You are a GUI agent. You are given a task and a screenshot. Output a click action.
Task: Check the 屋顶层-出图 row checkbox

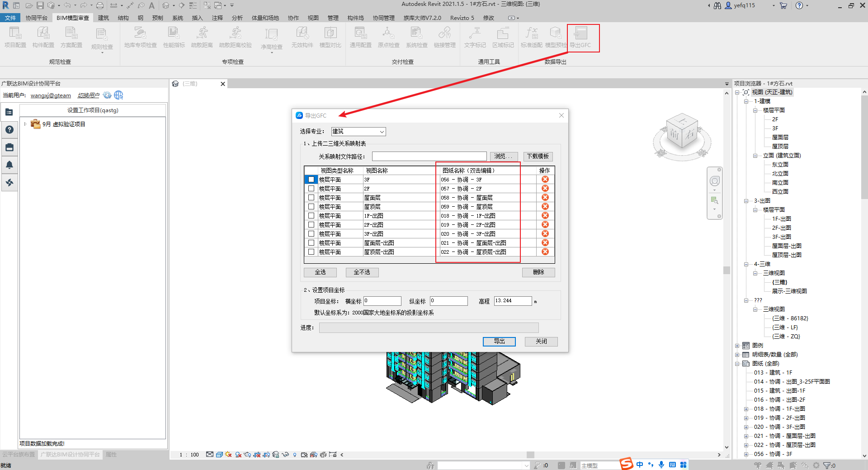coord(311,252)
